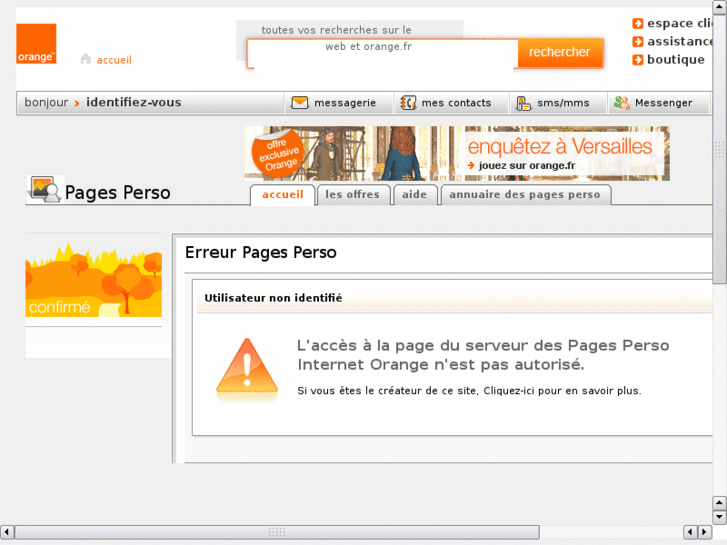Click the Pages Perso icon
The image size is (727, 545).
click(45, 189)
